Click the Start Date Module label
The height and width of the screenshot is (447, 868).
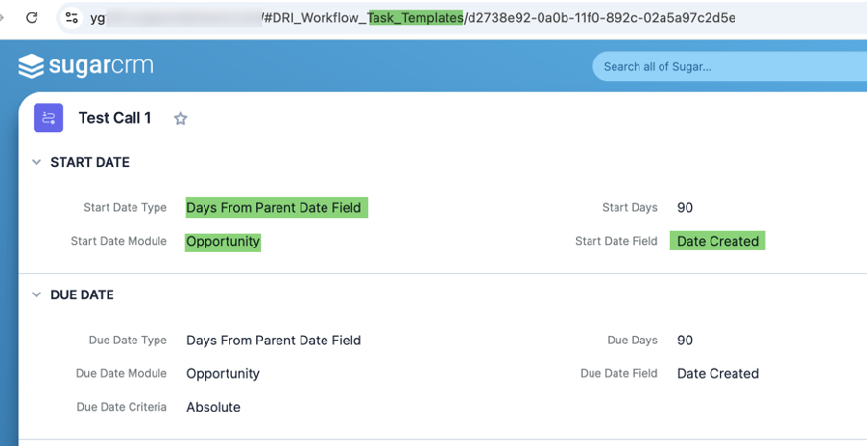click(118, 241)
